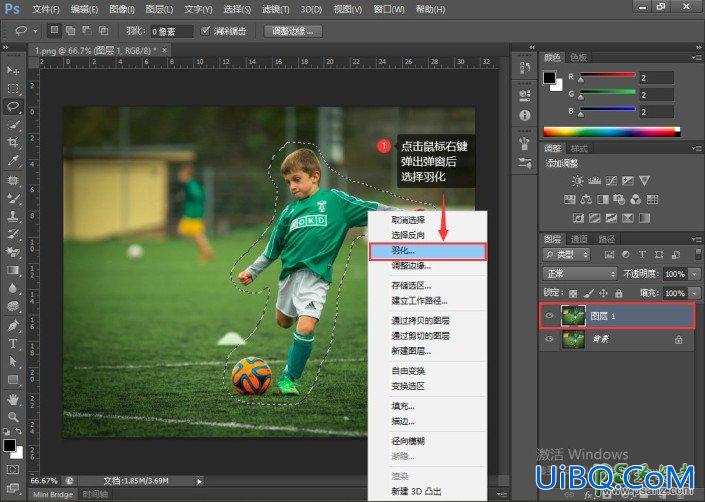Toggle the 消除锯齿 anti-alias checkbox

pos(205,31)
